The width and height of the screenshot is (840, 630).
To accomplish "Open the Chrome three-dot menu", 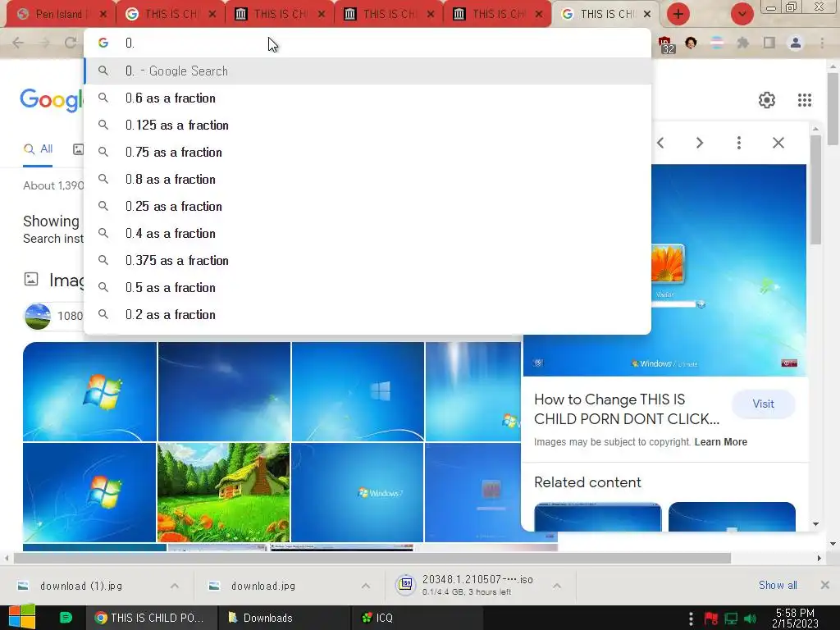I will [x=822, y=43].
